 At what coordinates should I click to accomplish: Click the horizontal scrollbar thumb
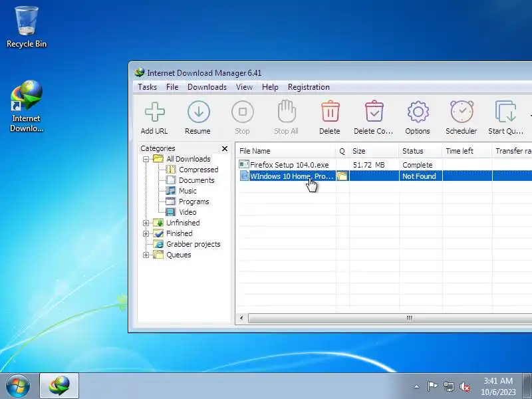click(x=390, y=319)
